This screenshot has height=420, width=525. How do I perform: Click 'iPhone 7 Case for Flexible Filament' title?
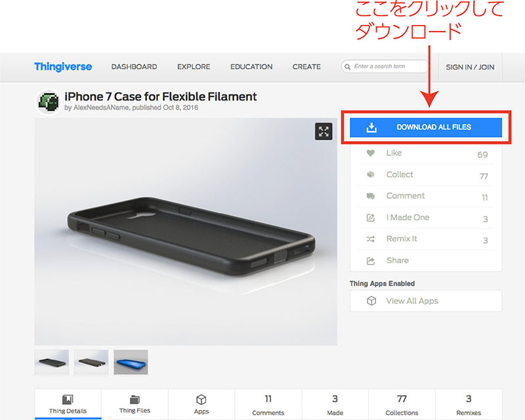pyautogui.click(x=160, y=96)
